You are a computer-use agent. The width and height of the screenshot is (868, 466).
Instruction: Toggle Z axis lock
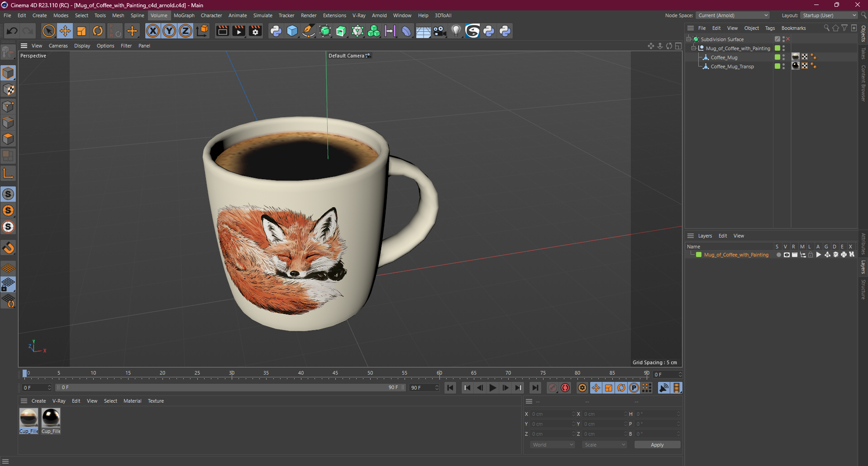[186, 31]
